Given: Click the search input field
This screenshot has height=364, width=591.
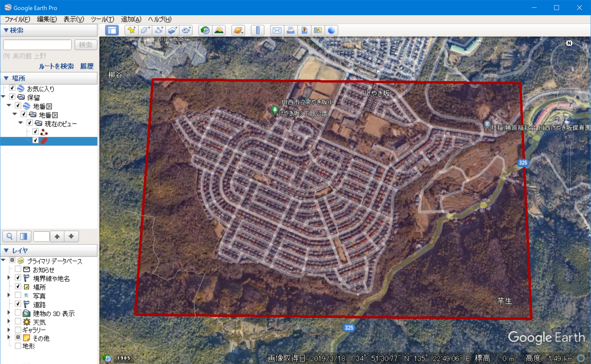Looking at the screenshot, I should click(x=38, y=45).
